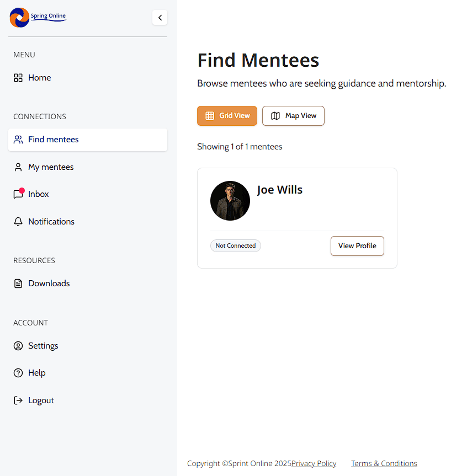Click the Spring Online logo
Screen dimensions: 467x476
pyautogui.click(x=38, y=17)
